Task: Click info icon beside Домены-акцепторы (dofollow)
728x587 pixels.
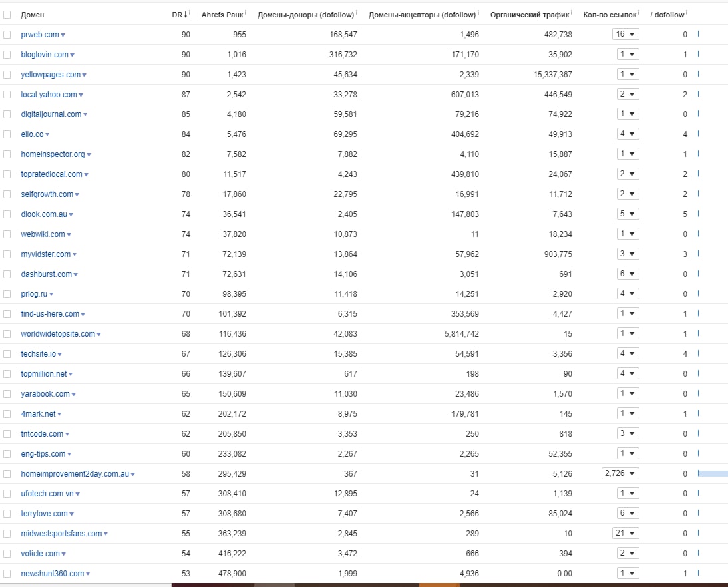Action: (478, 13)
